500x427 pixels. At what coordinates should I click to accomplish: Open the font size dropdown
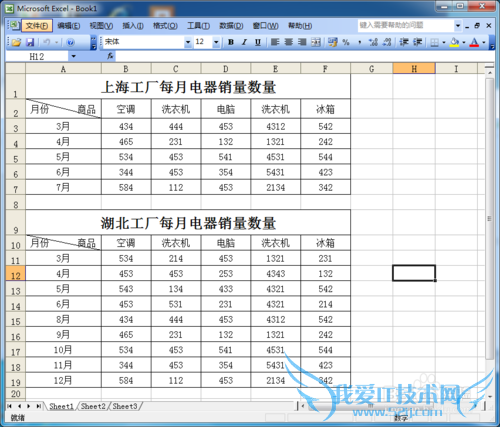216,42
